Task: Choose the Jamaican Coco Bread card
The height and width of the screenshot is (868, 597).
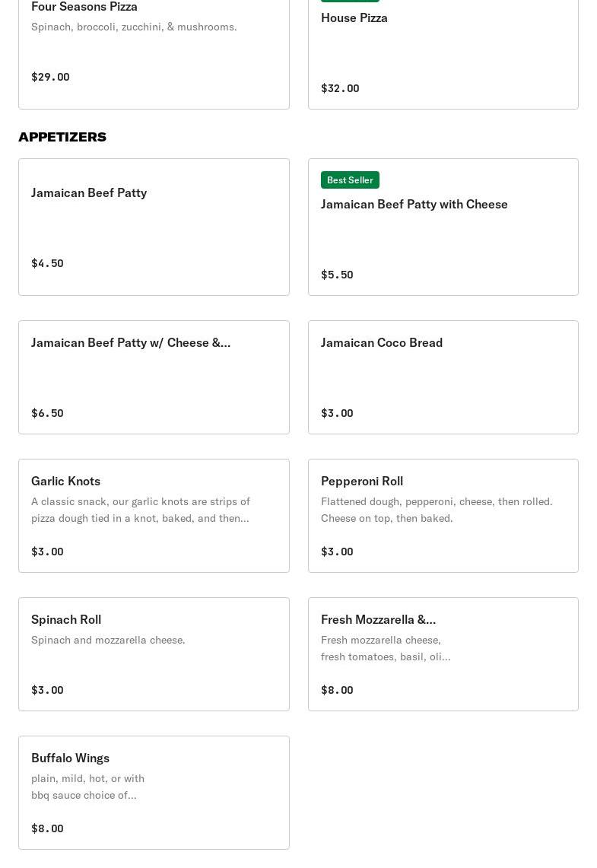Action: point(443,377)
